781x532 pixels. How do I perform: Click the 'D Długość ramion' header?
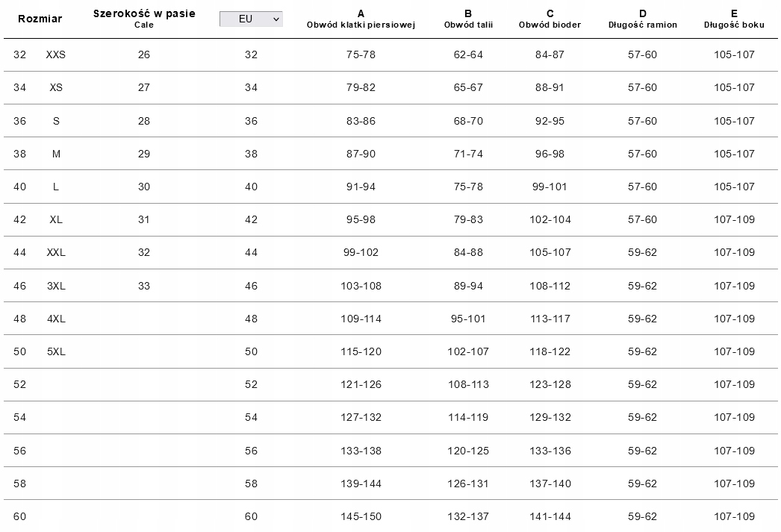tap(642, 19)
